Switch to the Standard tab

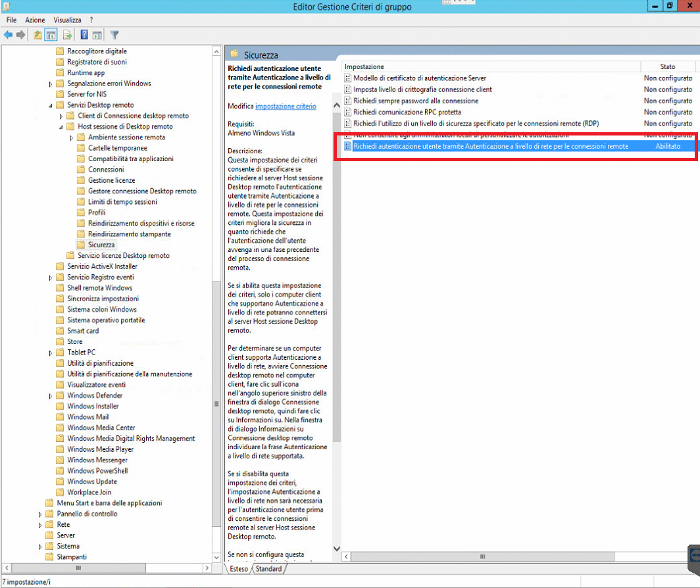tap(268, 569)
